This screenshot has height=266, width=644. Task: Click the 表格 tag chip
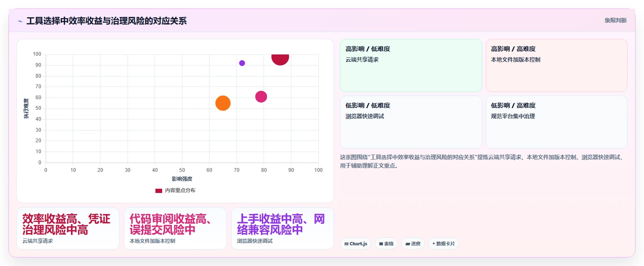[x=386, y=244]
